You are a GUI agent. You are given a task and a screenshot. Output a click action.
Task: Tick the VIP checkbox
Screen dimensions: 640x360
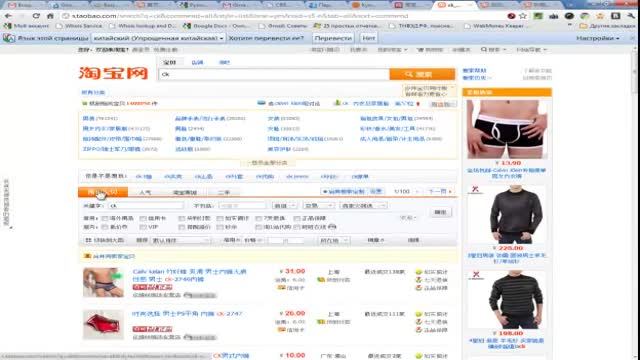[143, 227]
